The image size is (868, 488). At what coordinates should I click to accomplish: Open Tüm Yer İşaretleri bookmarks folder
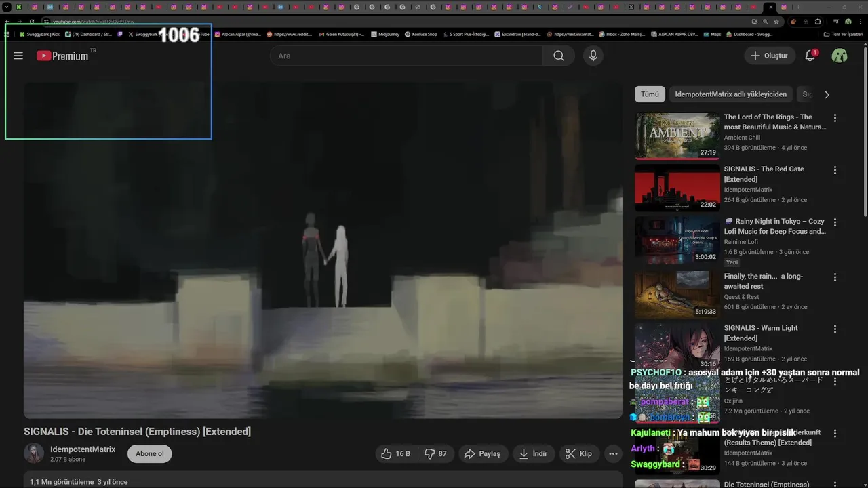845,34
